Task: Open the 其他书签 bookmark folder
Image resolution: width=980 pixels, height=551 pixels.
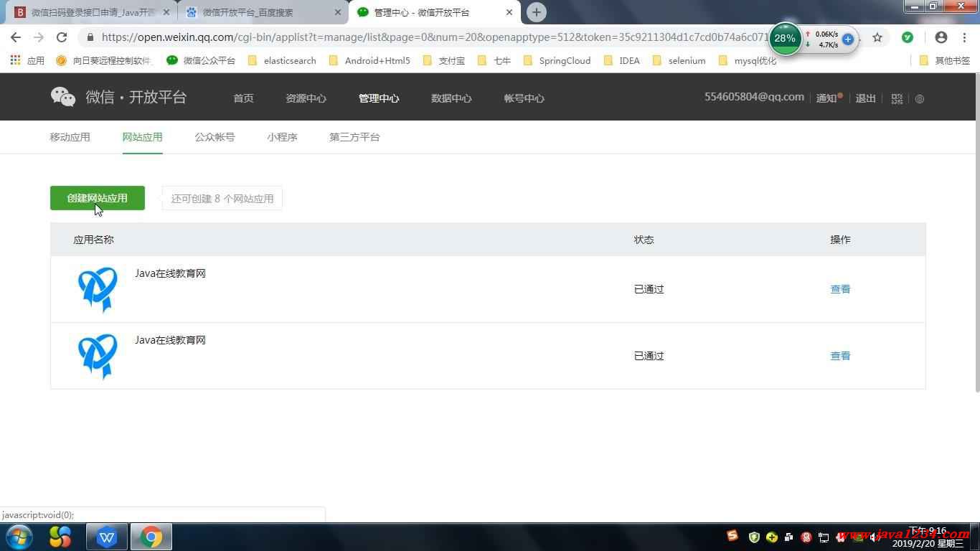Action: click(x=944, y=60)
